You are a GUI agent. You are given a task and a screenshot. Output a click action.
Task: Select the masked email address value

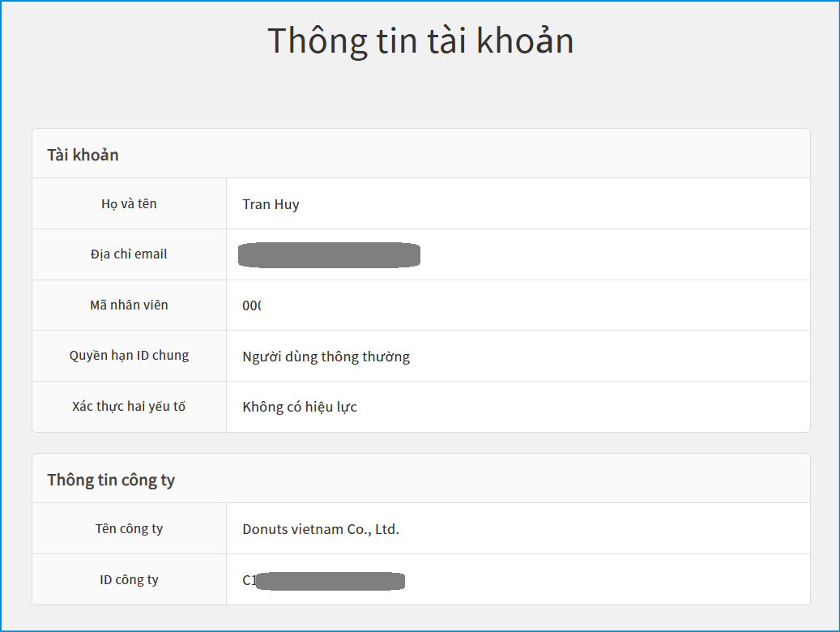pyautogui.click(x=329, y=254)
